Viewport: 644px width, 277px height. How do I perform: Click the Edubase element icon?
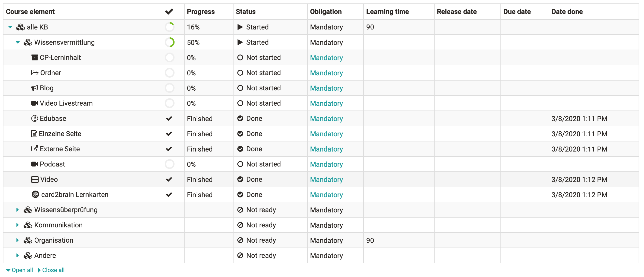click(x=34, y=118)
